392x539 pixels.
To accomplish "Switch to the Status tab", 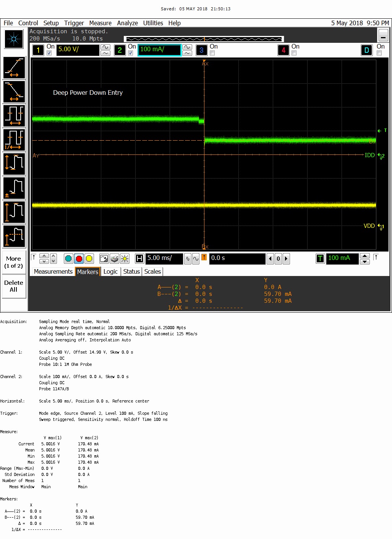I will [131, 271].
